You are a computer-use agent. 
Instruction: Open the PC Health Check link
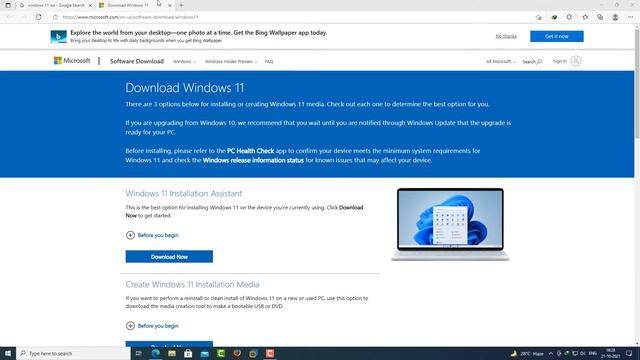tap(251, 151)
